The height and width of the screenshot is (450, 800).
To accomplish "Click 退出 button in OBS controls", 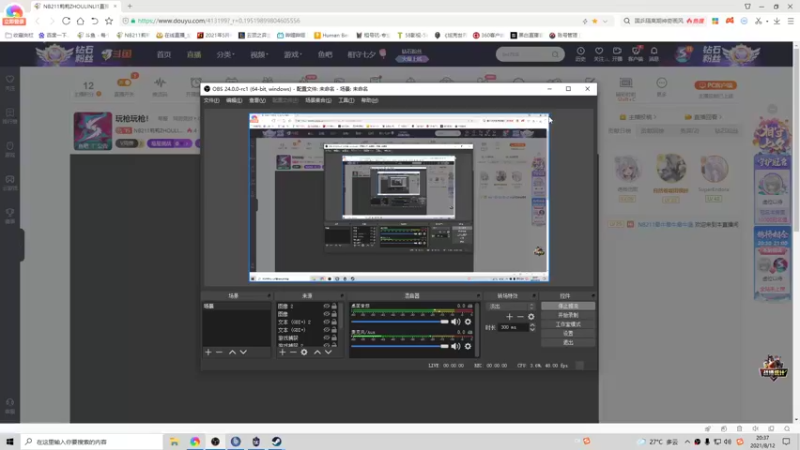I will coord(568,343).
